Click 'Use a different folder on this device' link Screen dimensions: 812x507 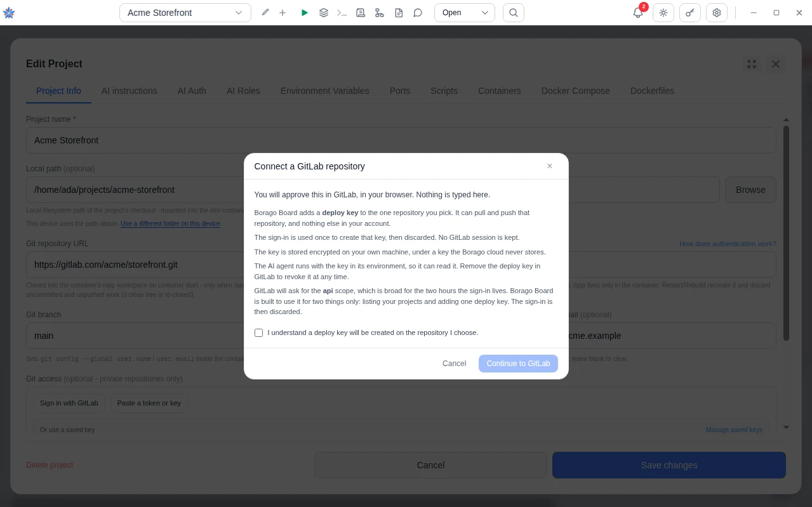click(170, 224)
